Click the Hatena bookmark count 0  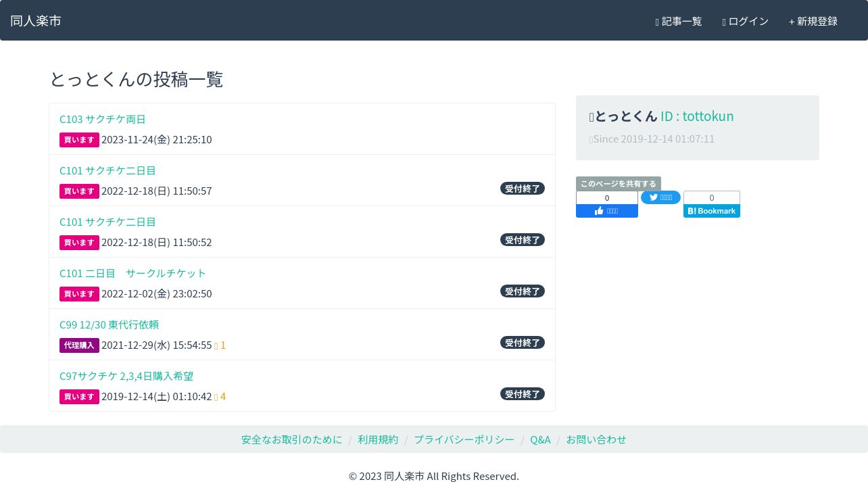[x=712, y=197]
